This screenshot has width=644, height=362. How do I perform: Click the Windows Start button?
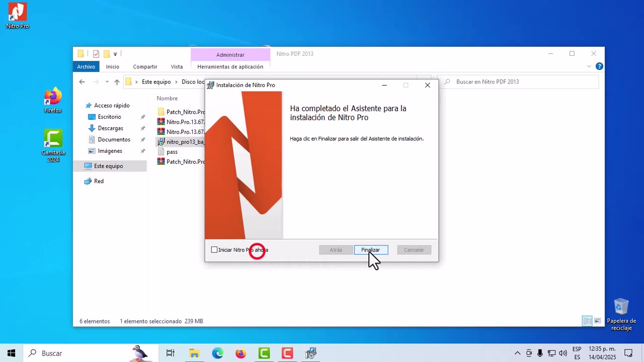(x=11, y=353)
